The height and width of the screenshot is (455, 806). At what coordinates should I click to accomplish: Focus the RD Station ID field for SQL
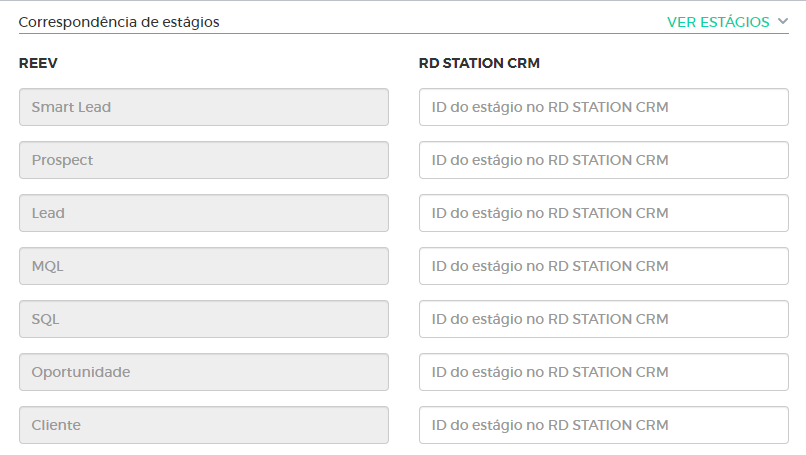[x=603, y=319]
